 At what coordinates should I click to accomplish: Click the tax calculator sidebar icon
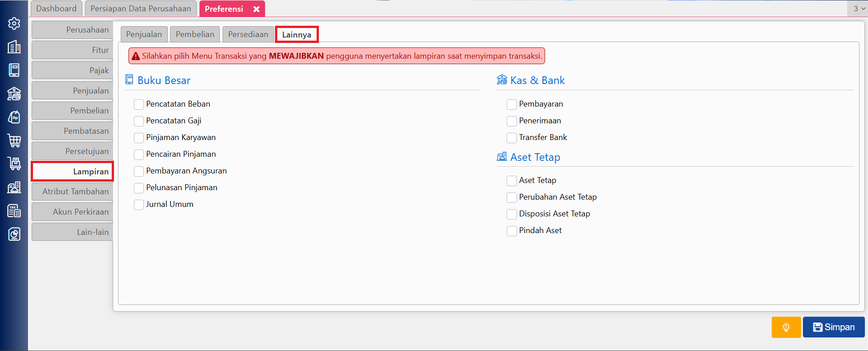tap(14, 211)
